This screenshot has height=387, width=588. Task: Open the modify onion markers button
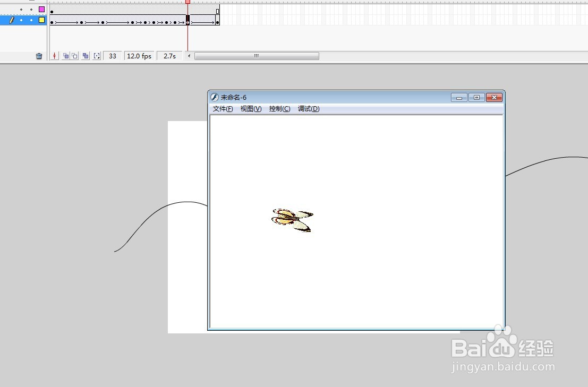click(97, 56)
